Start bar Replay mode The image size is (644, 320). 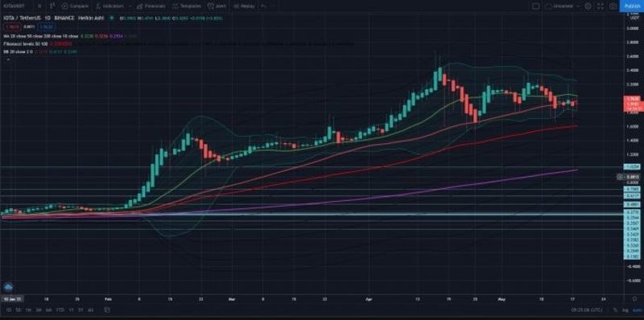(x=244, y=6)
